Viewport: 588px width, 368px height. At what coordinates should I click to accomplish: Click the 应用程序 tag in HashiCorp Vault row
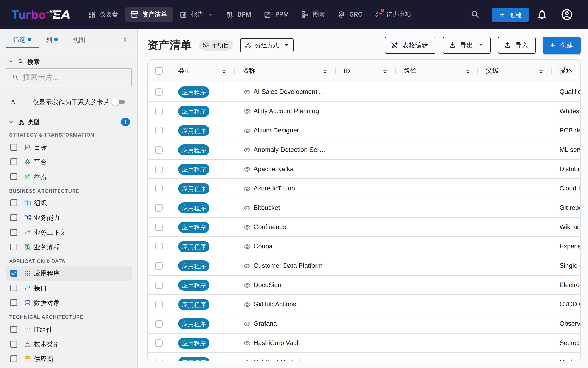(194, 343)
